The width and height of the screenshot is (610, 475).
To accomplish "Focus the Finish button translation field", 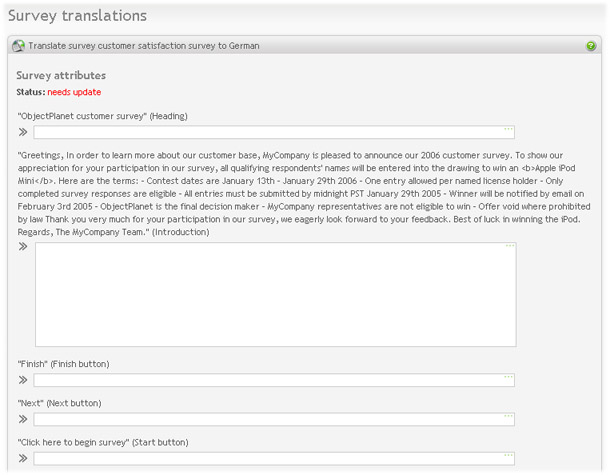I will tap(274, 380).
